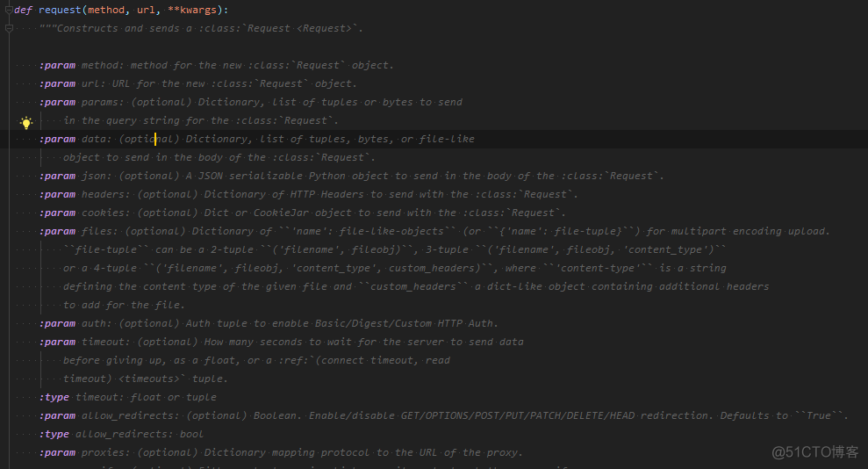The height and width of the screenshot is (469, 868).
Task: Click ':param cookies:' docstring tag
Action: tap(85, 213)
